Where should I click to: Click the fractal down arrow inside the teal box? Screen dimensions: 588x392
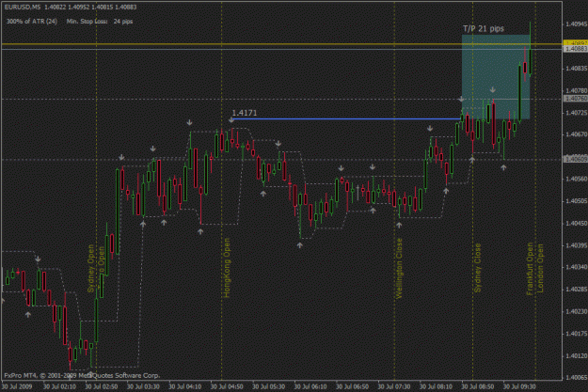coord(493,90)
